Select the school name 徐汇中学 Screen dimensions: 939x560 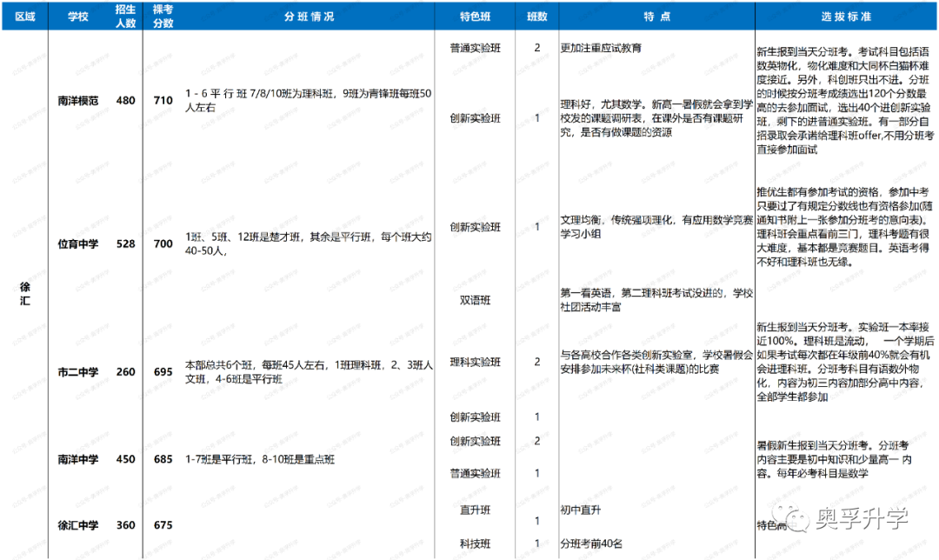[78, 525]
